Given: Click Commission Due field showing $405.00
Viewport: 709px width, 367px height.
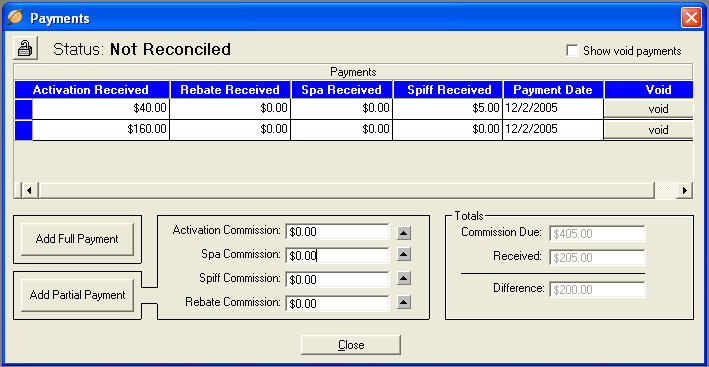Looking at the screenshot, I should [597, 234].
